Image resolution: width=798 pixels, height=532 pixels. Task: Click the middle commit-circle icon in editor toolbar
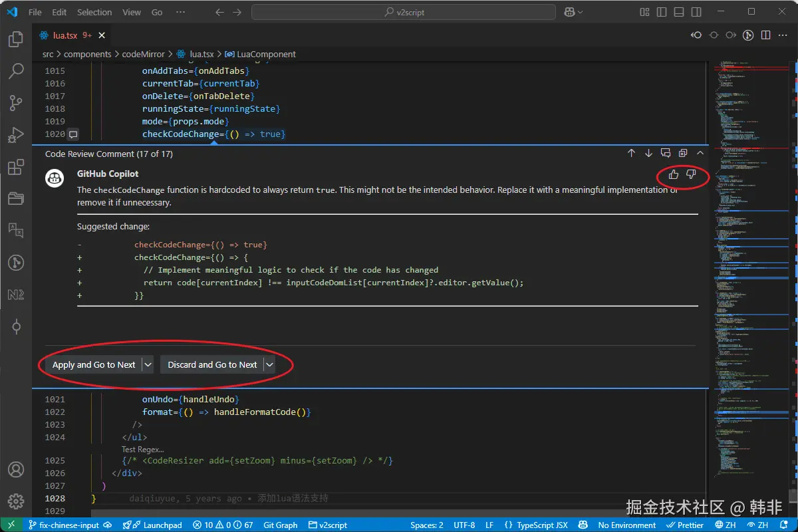click(714, 35)
